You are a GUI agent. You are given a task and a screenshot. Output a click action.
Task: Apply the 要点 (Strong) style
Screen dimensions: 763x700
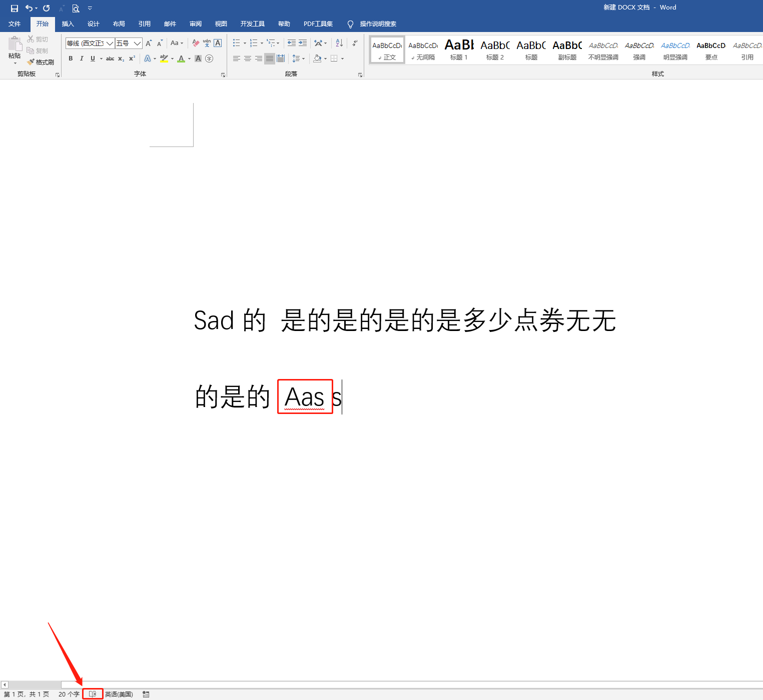click(711, 50)
